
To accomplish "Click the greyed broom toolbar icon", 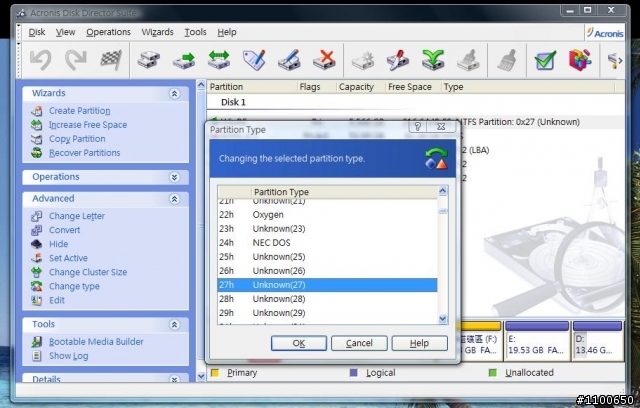I will 507,60.
